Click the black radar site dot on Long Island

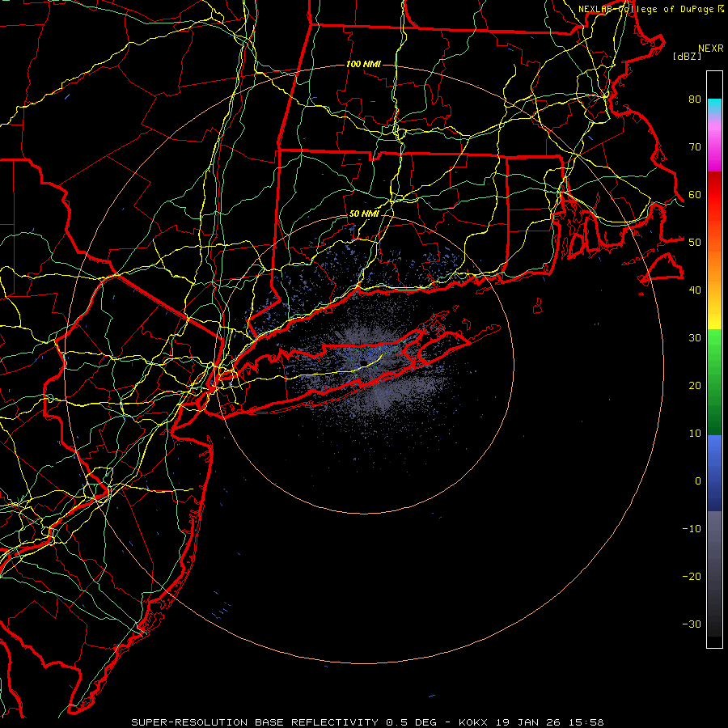pyautogui.click(x=365, y=362)
